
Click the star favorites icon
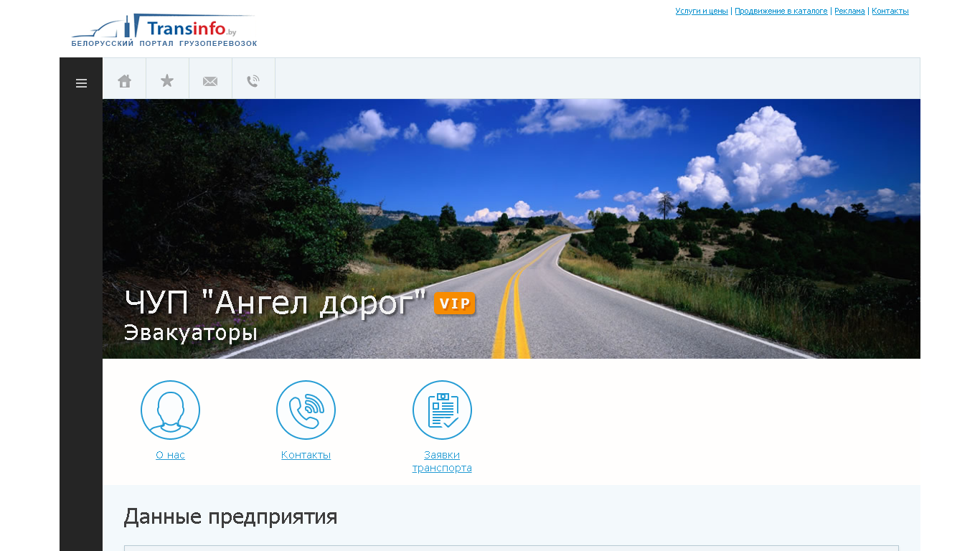167,80
